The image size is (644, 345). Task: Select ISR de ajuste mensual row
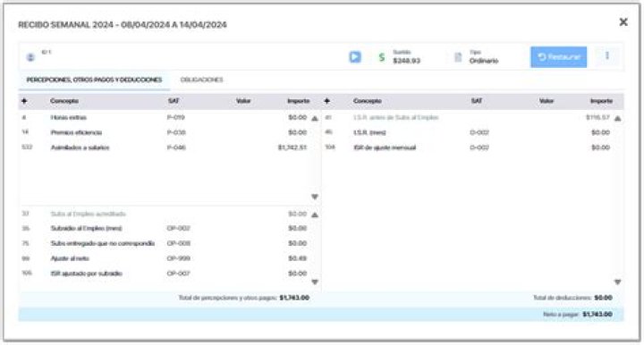pos(468,147)
